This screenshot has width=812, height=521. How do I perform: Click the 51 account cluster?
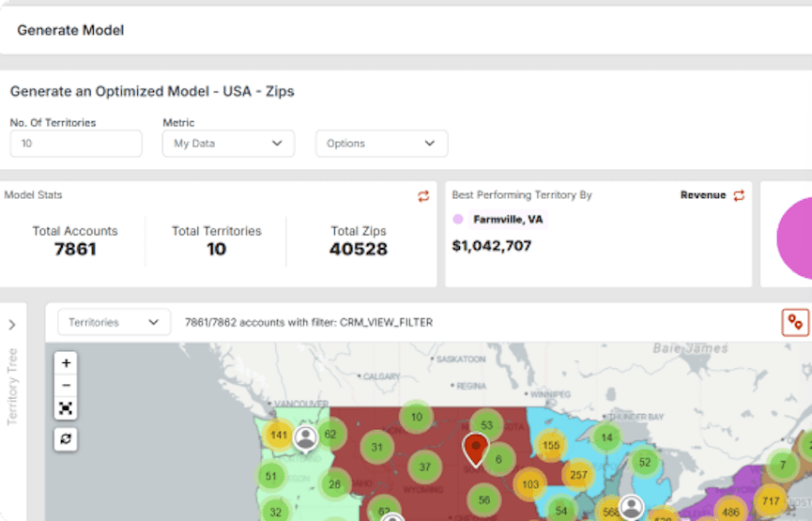[x=271, y=476]
